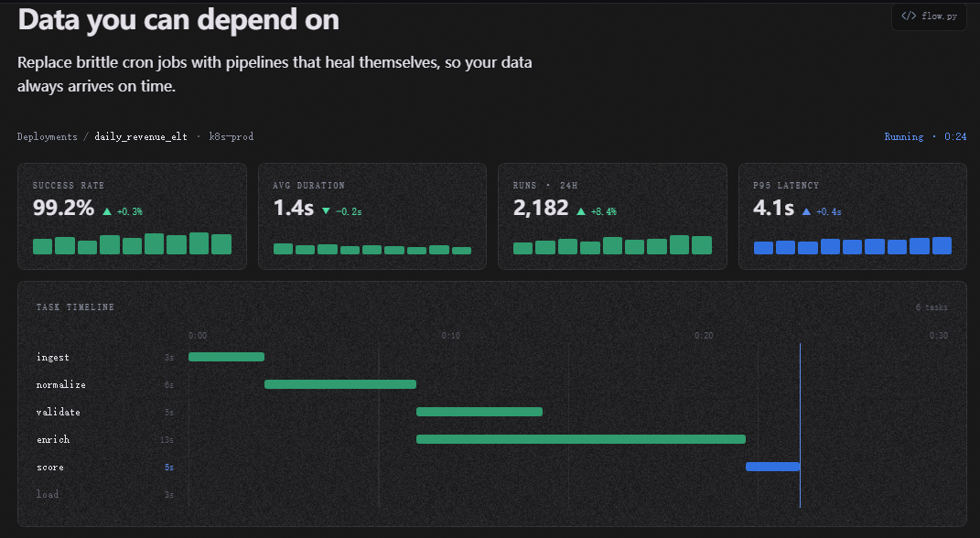The image size is (980, 538).
Task: Select the validate task bar
Action: (x=479, y=412)
